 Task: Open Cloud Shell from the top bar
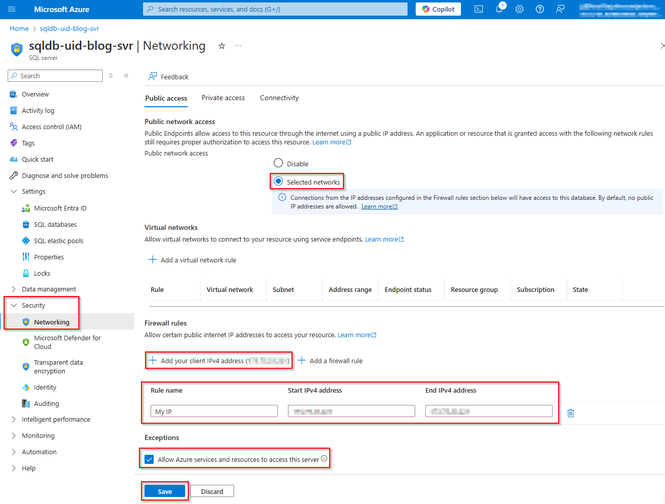[x=478, y=9]
